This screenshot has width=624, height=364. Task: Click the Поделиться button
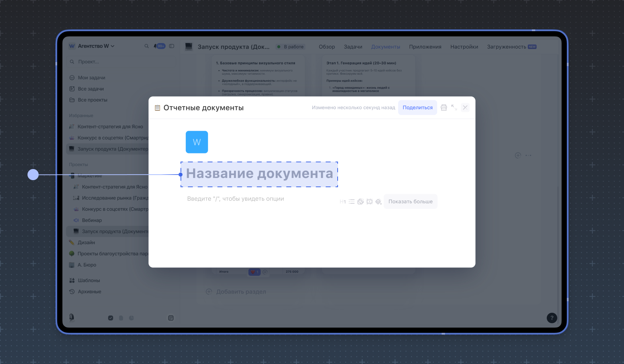[417, 108]
